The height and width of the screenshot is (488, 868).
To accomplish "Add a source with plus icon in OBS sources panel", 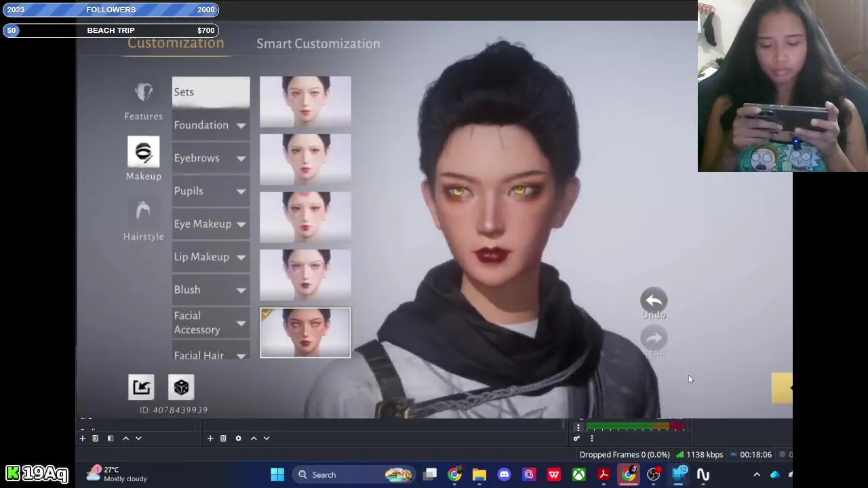I will pyautogui.click(x=210, y=439).
